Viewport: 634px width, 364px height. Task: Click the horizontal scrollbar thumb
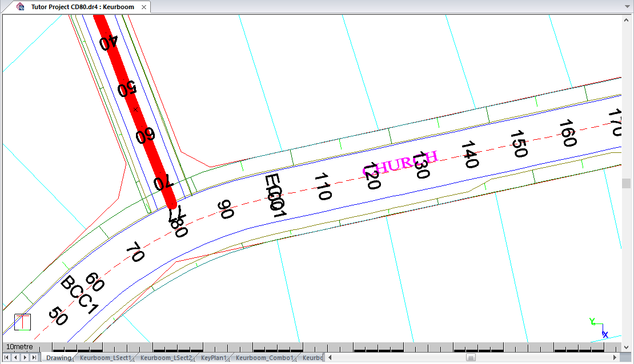click(471, 358)
